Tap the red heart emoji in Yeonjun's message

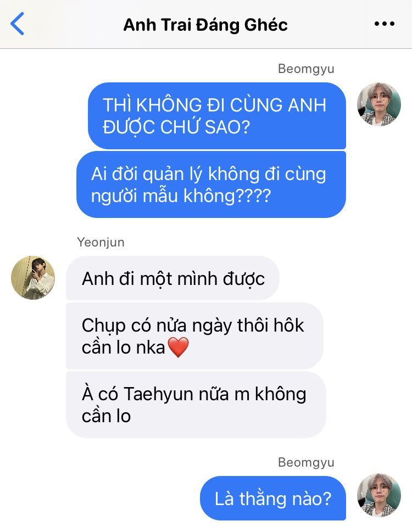pyautogui.click(x=179, y=348)
